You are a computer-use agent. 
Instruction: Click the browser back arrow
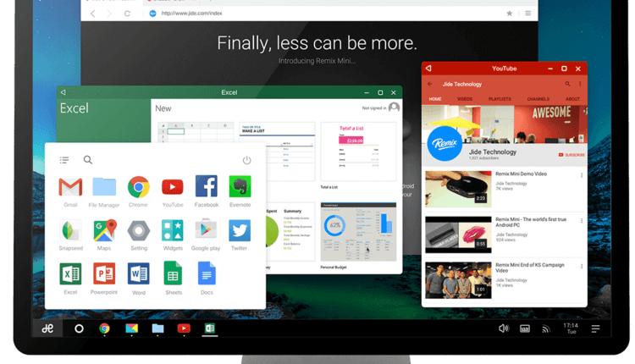pos(93,14)
